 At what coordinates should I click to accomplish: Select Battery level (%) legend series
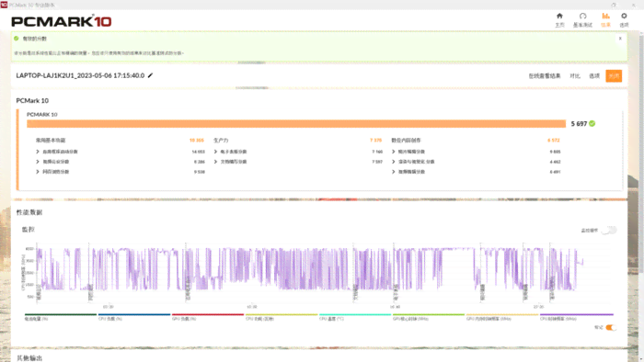[x=61, y=317]
